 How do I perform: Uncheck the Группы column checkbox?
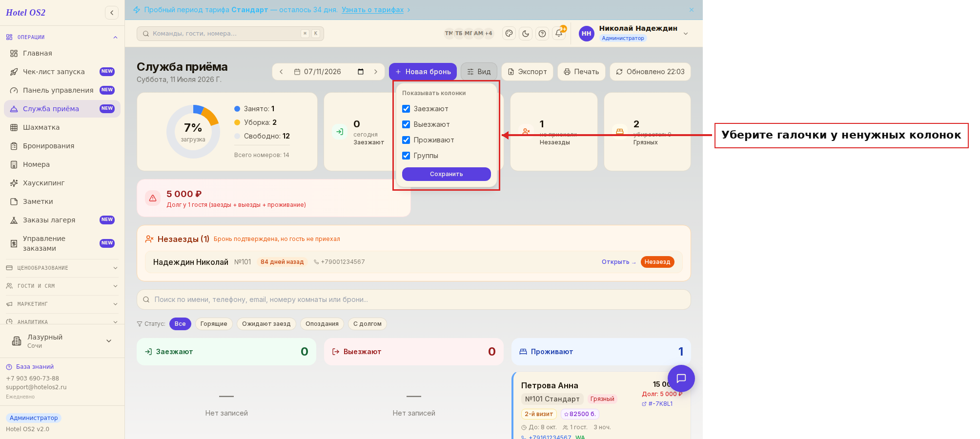(x=406, y=156)
